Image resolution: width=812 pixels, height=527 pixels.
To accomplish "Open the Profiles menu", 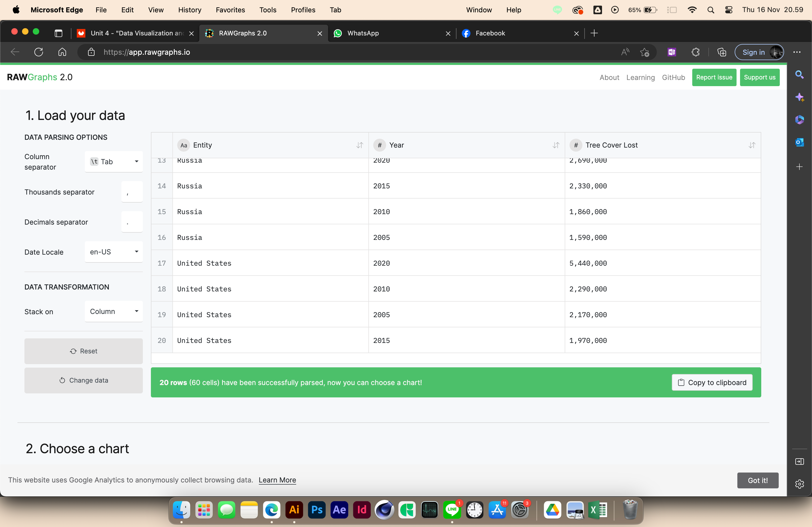I will [303, 10].
